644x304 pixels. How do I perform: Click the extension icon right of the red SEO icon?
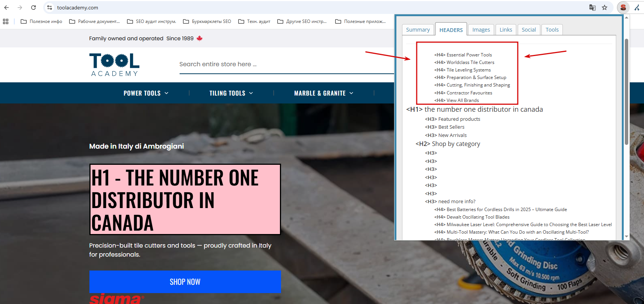point(637,8)
